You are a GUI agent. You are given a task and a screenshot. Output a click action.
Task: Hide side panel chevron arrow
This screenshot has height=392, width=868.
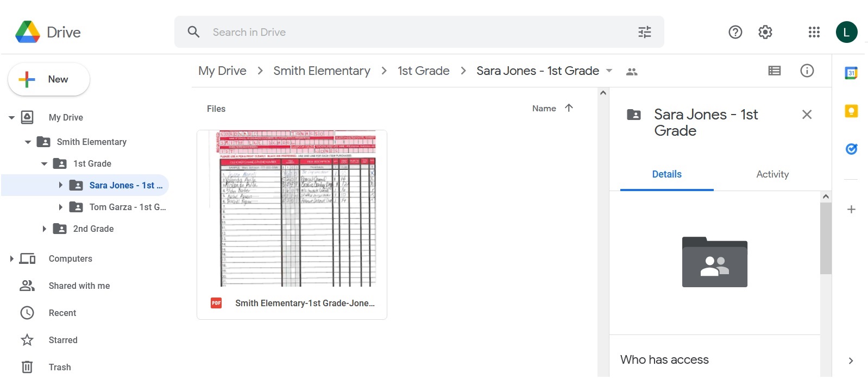(851, 361)
